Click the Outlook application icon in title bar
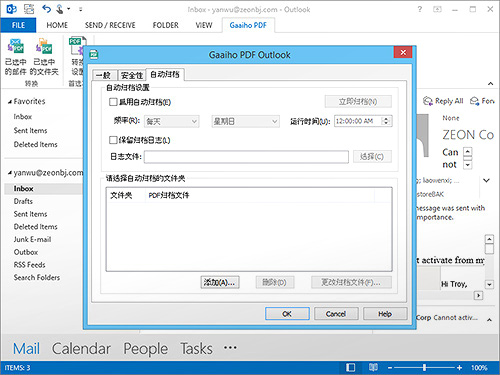Viewport: 500px width, 375px height. click(x=11, y=9)
